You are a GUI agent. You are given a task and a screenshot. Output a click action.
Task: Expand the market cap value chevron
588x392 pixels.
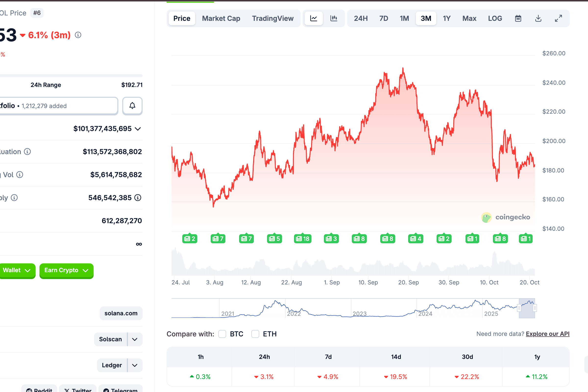tap(138, 129)
